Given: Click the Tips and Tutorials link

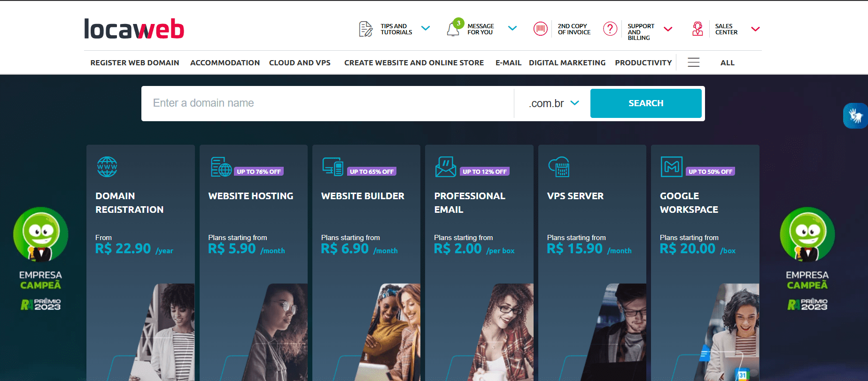Looking at the screenshot, I should tap(396, 29).
